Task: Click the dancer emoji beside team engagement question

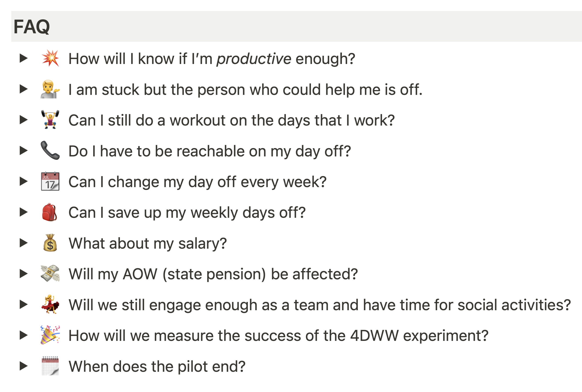Action: pos(50,304)
